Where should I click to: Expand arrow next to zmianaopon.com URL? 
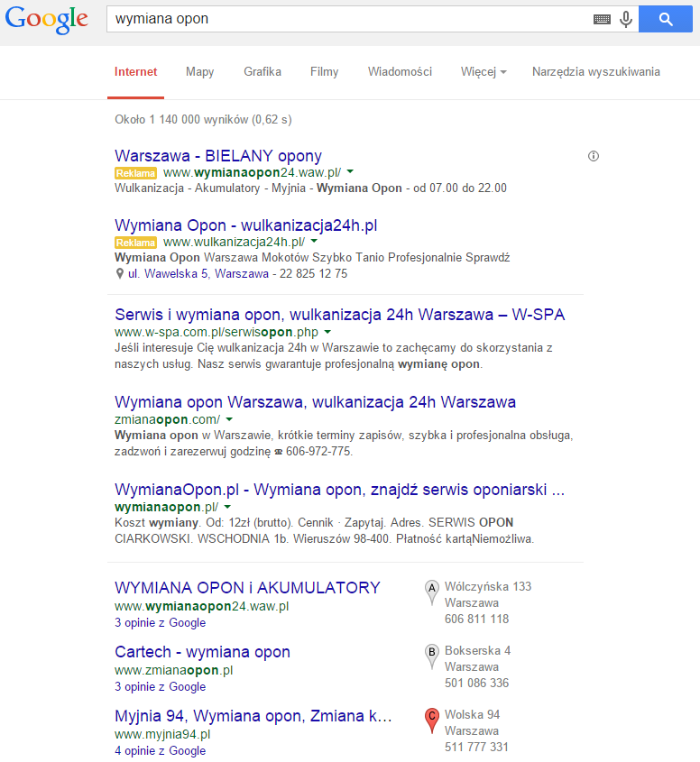point(229,419)
